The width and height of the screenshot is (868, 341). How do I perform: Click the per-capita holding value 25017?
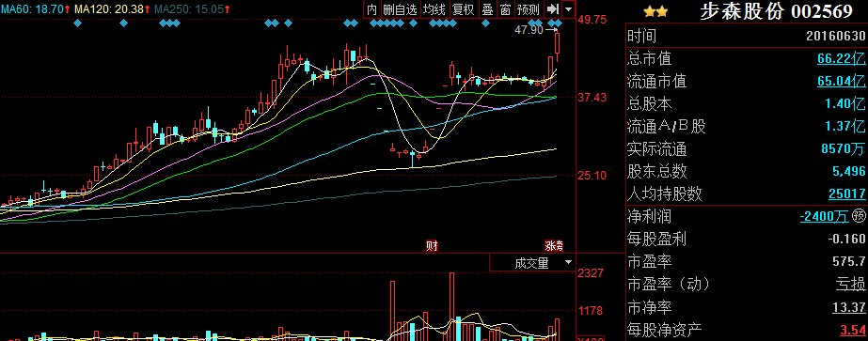pyautogui.click(x=847, y=194)
